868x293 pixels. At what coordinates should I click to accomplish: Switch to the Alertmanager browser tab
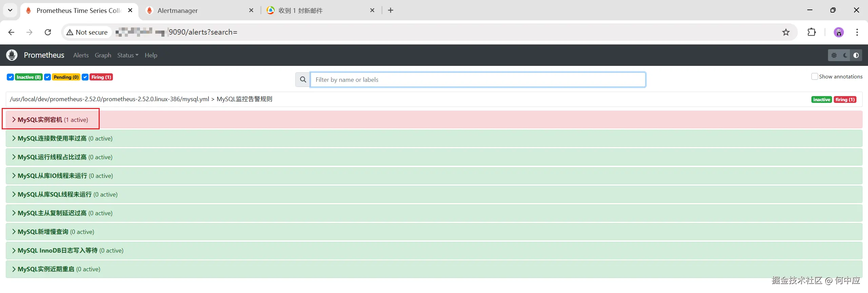coord(200,10)
